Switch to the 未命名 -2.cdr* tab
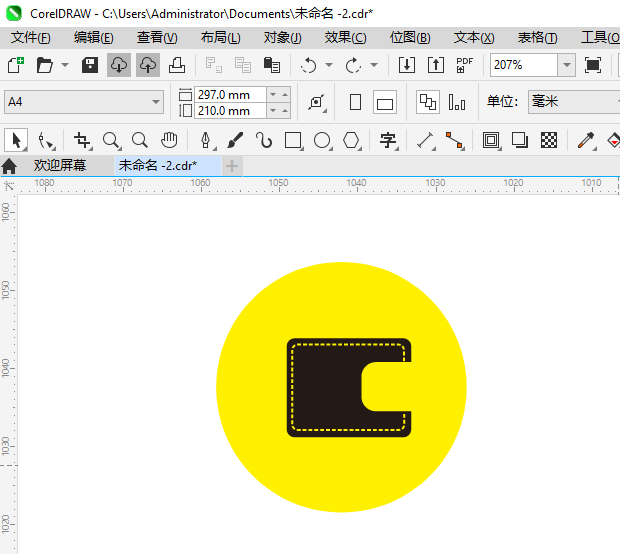Image resolution: width=620 pixels, height=554 pixels. pos(168,165)
